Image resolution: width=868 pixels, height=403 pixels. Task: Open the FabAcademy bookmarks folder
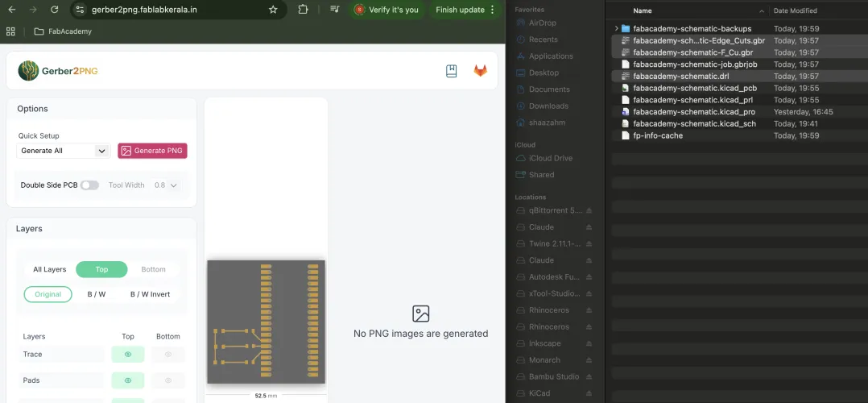pyautogui.click(x=63, y=31)
